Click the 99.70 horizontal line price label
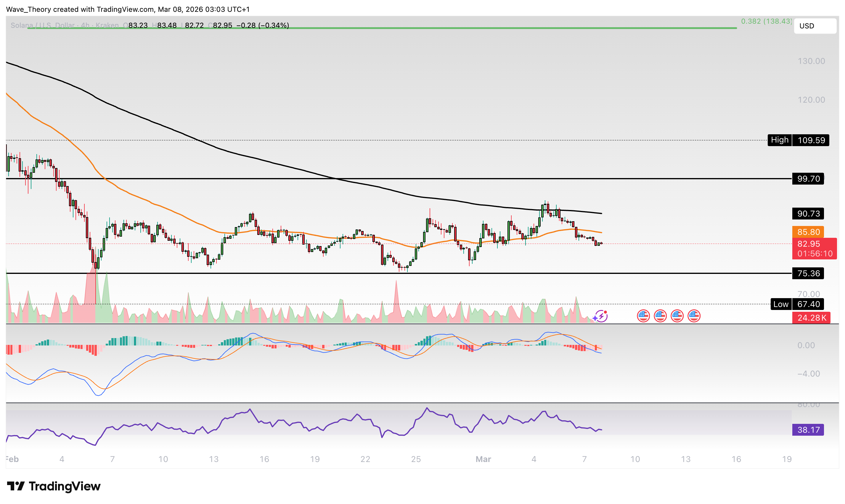Viewport: 845px width, 504px height. click(808, 179)
